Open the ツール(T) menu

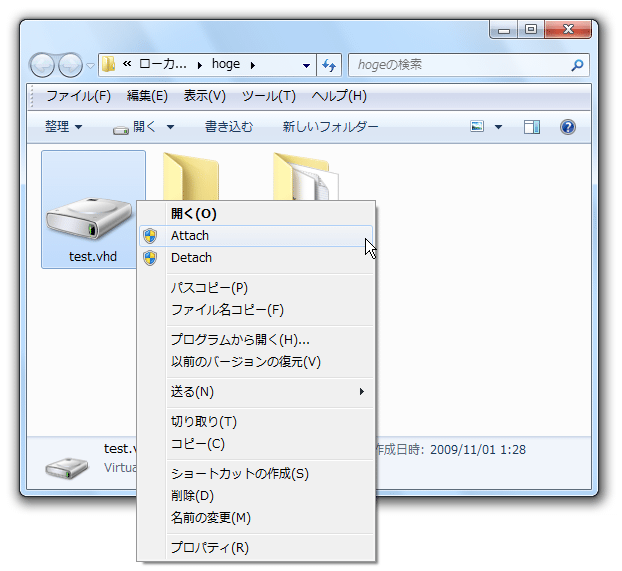pyautogui.click(x=269, y=96)
